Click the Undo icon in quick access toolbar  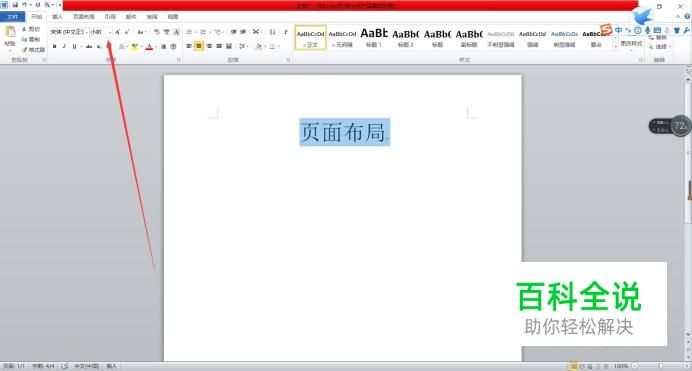pos(25,5)
